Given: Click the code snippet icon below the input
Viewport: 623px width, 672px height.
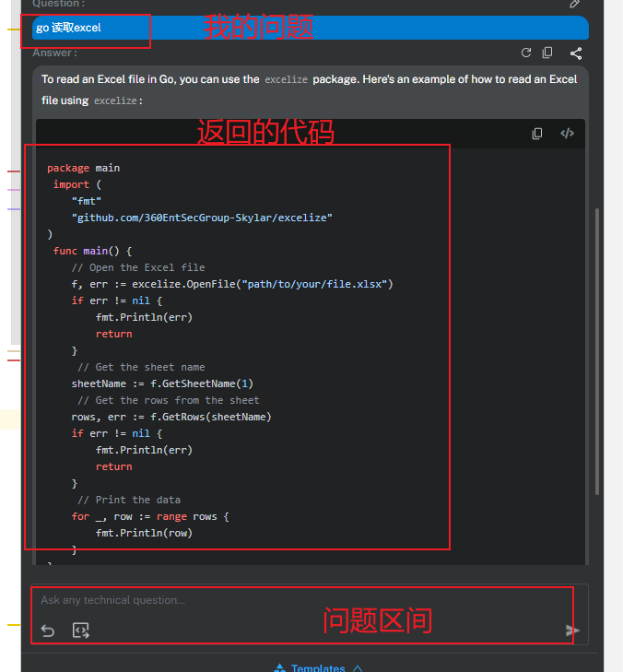Looking at the screenshot, I should pos(80,631).
